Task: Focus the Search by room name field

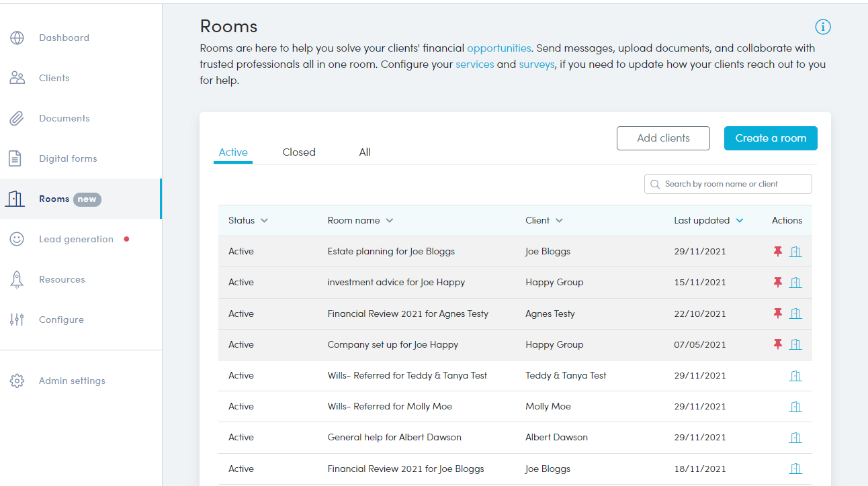Action: [x=732, y=184]
